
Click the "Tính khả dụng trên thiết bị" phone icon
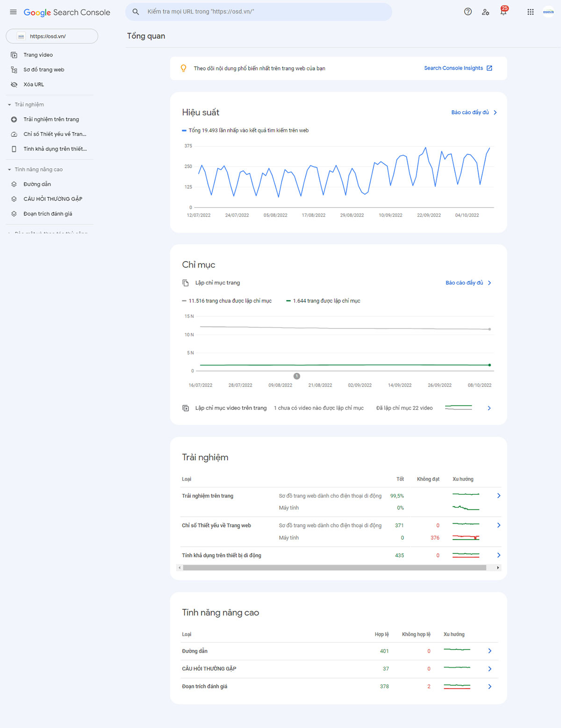pos(14,149)
